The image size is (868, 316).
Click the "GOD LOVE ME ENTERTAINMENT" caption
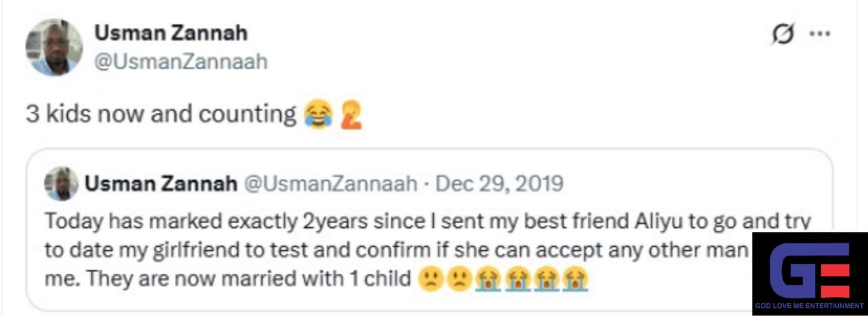click(810, 307)
